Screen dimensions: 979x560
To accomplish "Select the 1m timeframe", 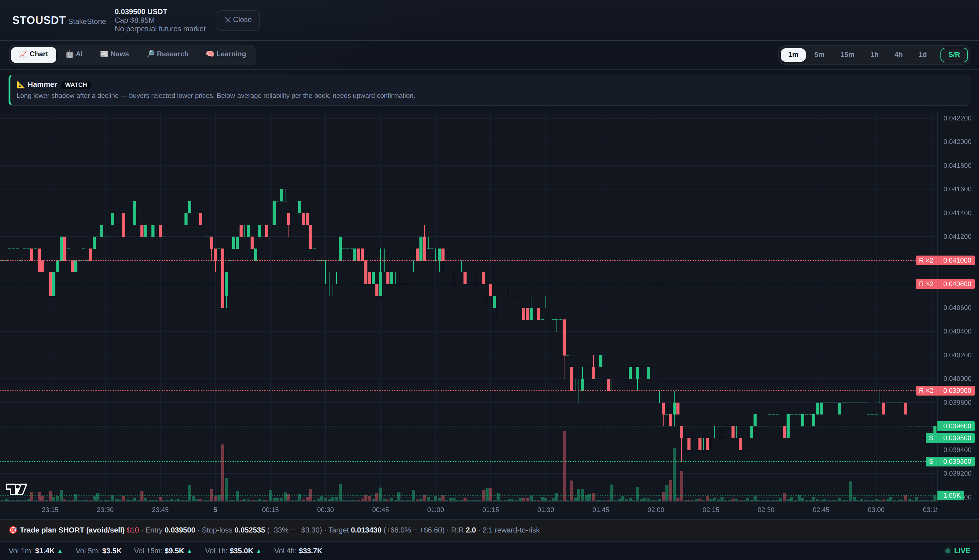I will 793,55.
